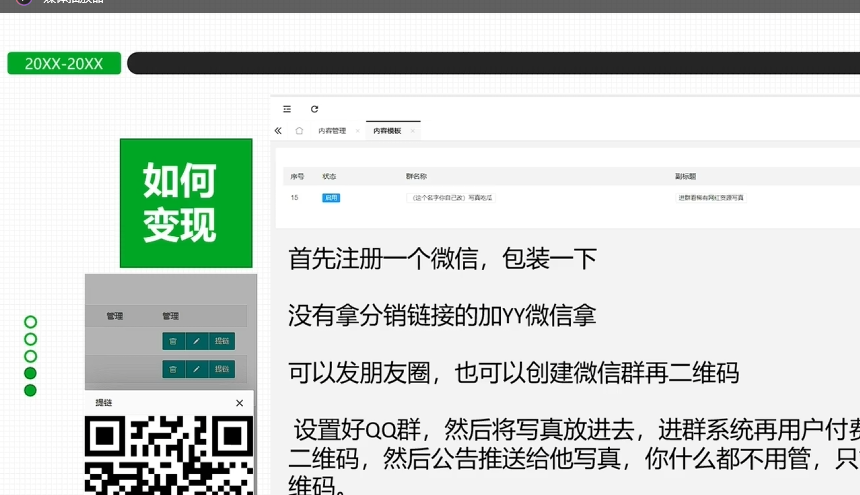The height and width of the screenshot is (495, 860).
Task: Select the last filled green circle indicator
Action: 30,390
